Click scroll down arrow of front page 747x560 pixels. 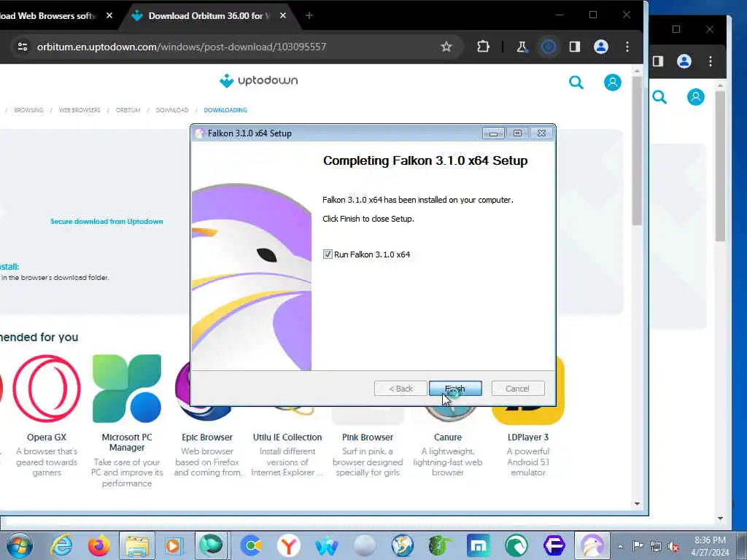tap(637, 504)
